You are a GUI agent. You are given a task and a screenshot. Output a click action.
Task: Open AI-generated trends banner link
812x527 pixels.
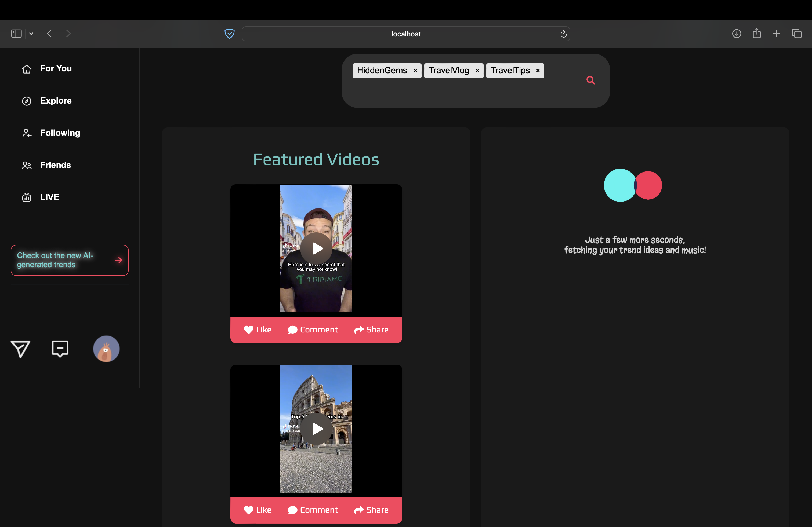click(70, 260)
